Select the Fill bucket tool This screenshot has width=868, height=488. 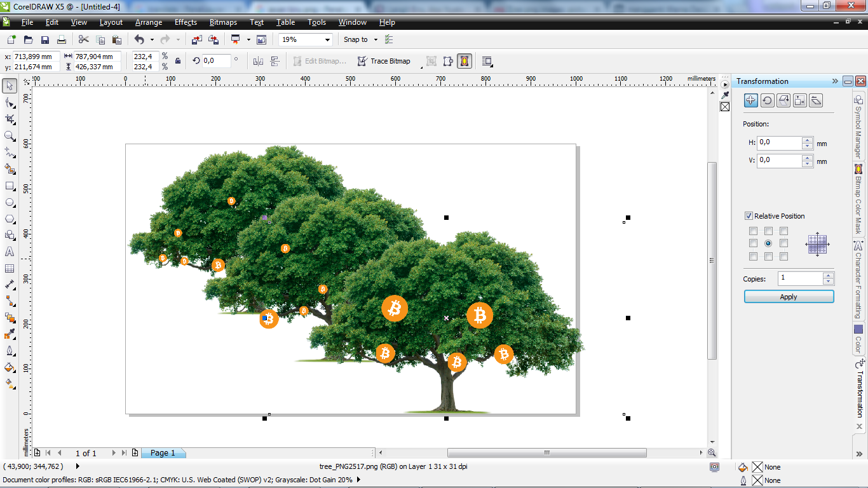coord(10,367)
